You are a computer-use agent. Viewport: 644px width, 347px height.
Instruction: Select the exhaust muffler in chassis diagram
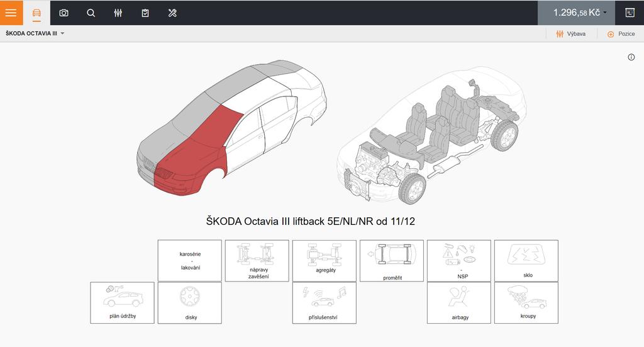pos(446,164)
